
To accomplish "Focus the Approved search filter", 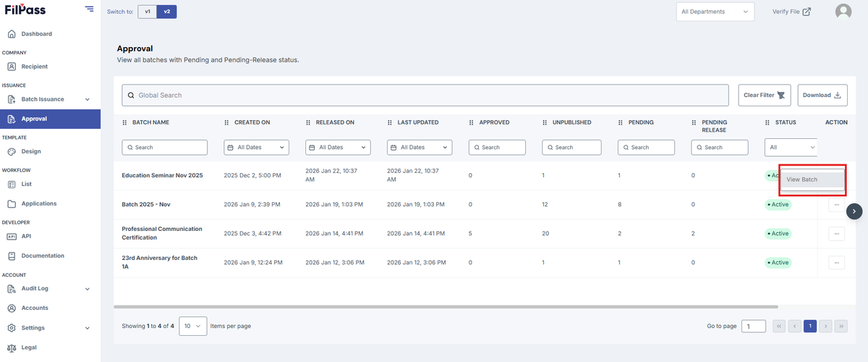I will point(497,147).
